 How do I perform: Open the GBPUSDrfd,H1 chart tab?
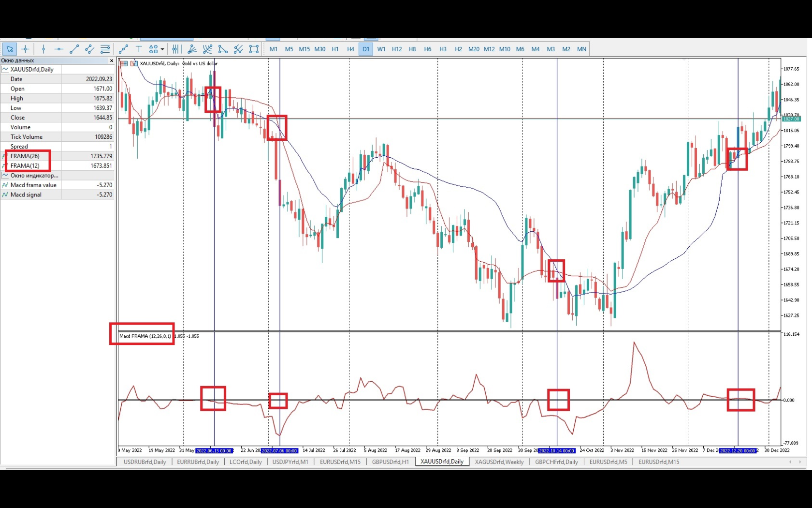click(390, 462)
